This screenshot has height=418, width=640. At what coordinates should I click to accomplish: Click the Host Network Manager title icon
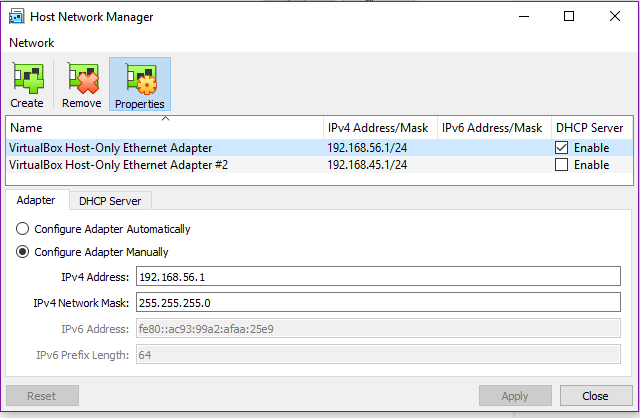pyautogui.click(x=16, y=17)
